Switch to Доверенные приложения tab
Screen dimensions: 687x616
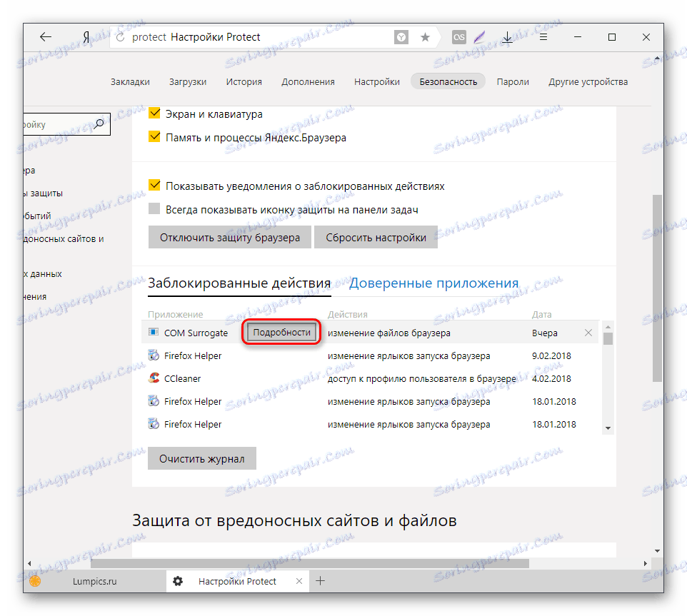click(433, 283)
